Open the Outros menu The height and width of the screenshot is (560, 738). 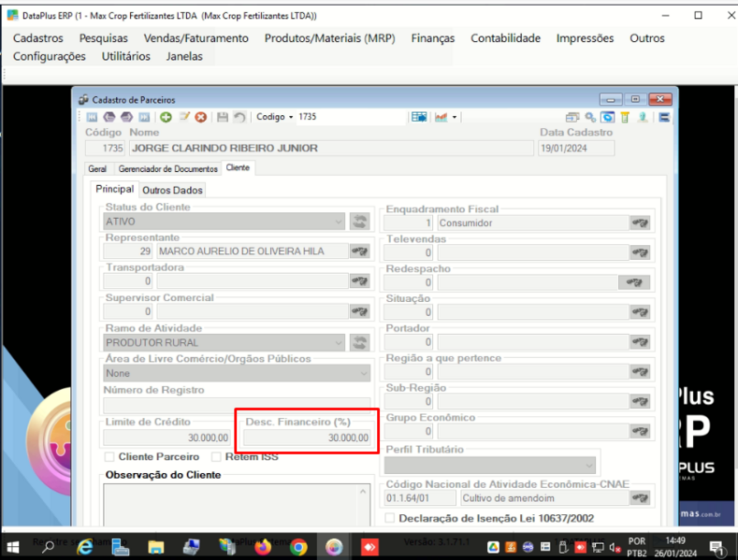click(647, 38)
